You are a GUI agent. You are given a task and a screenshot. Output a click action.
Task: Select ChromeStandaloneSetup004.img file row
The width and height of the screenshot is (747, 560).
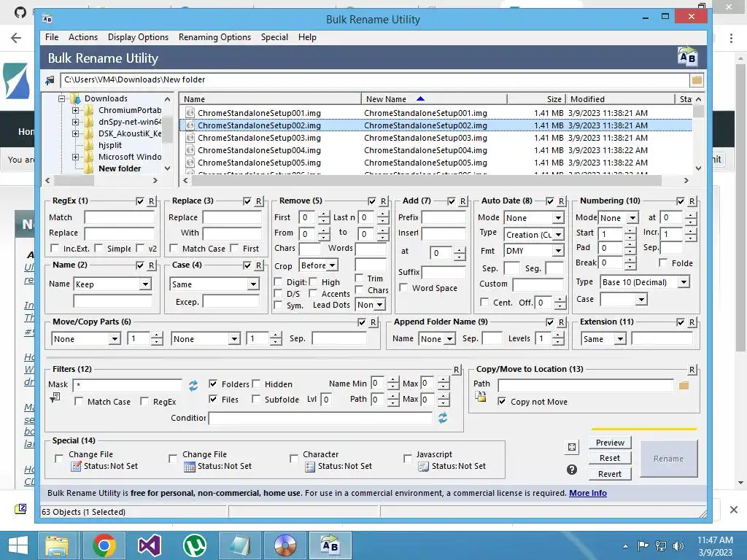click(436, 150)
